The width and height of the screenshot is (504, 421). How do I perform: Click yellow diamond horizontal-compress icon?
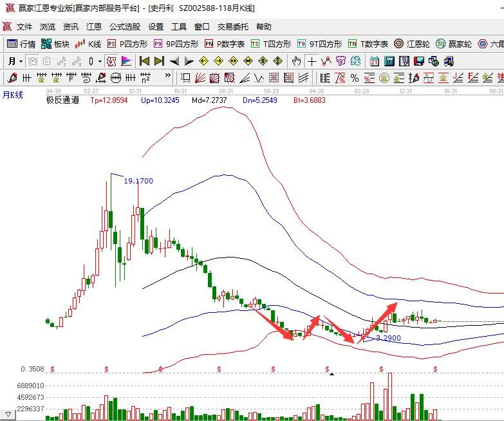pyautogui.click(x=248, y=61)
